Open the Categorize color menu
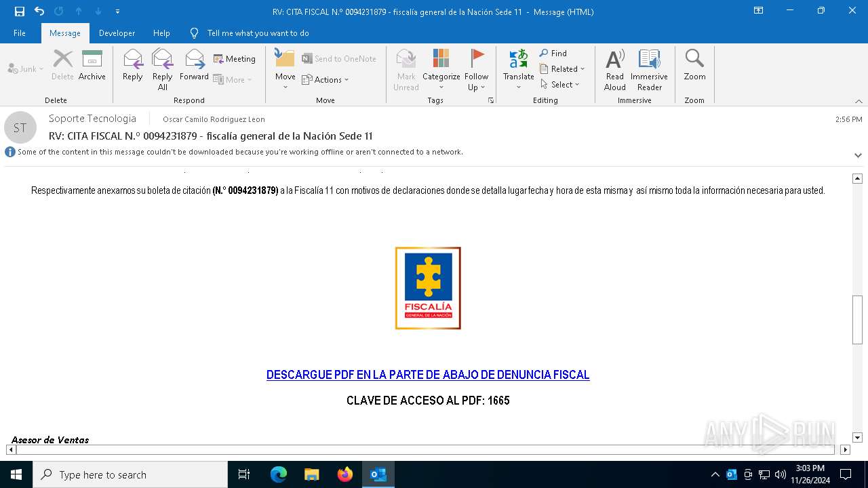This screenshot has height=488, width=868. pyautogui.click(x=441, y=70)
